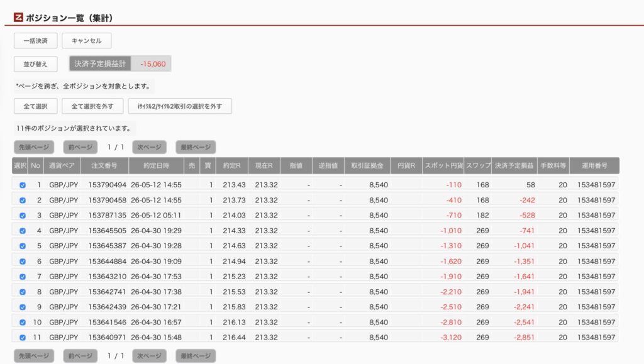Click the red Z logo icon beside title
Image resolution: width=644 pixels, height=364 pixels.
click(x=18, y=17)
